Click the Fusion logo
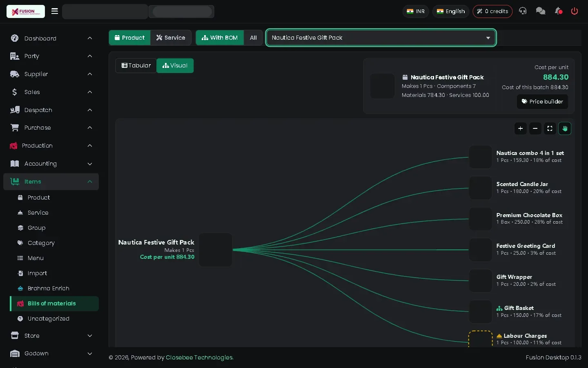This screenshot has height=368, width=588. [26, 11]
